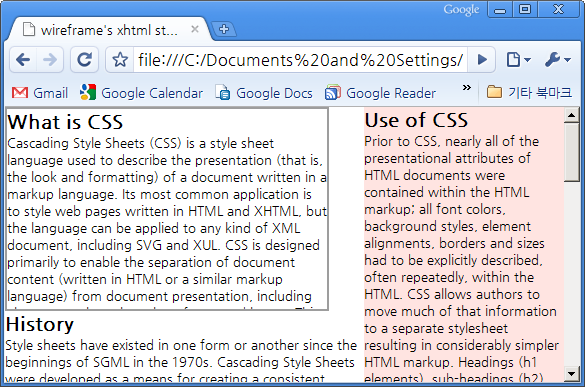585x387 pixels.
Task: Open the Google Calendar bookmark
Action: pos(141,93)
